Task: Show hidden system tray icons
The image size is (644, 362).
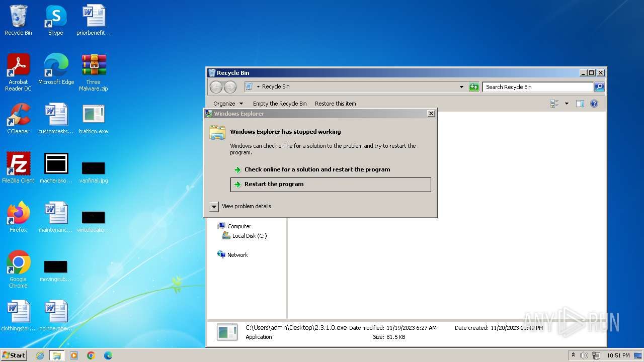Action: 573,355
